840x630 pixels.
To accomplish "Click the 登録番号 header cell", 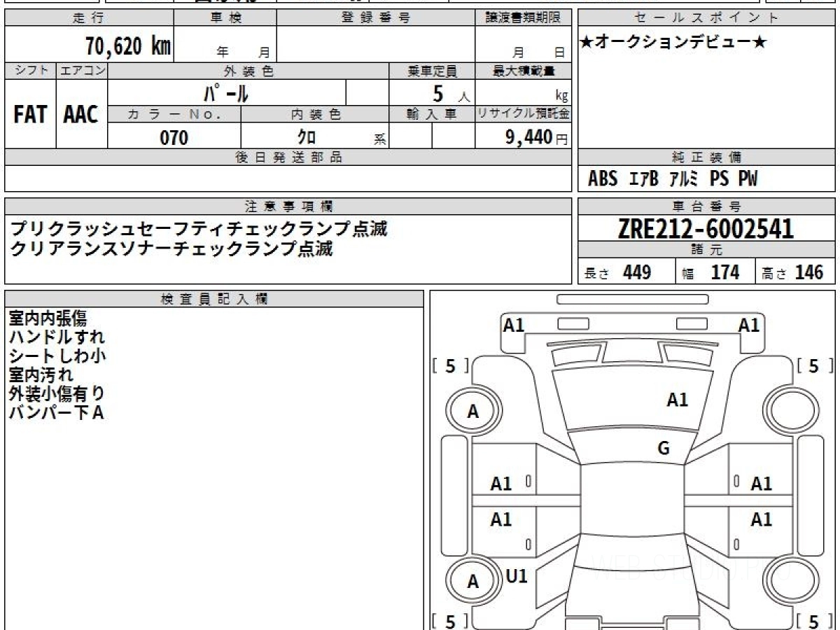I will click(376, 18).
